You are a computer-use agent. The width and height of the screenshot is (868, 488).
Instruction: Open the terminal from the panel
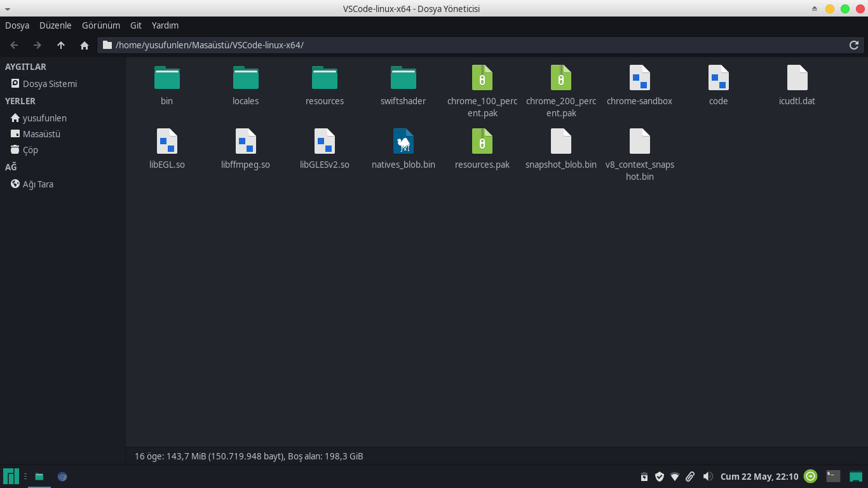click(833, 477)
